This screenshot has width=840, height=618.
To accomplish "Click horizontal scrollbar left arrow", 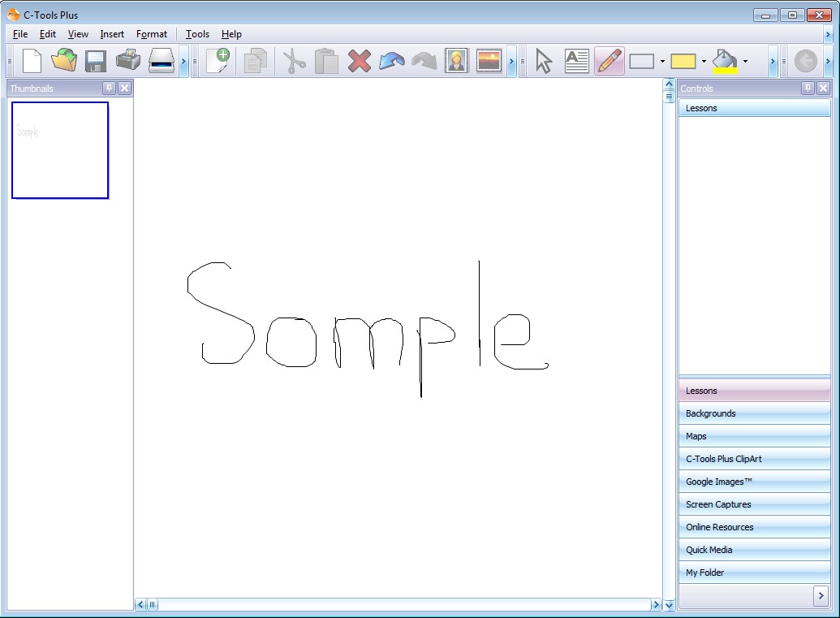I will click(140, 604).
